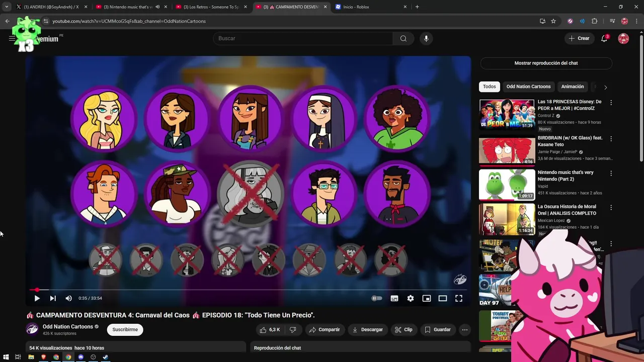Screen dimensions: 644x362
Task: Save the video with Guardar
Action: click(438, 330)
